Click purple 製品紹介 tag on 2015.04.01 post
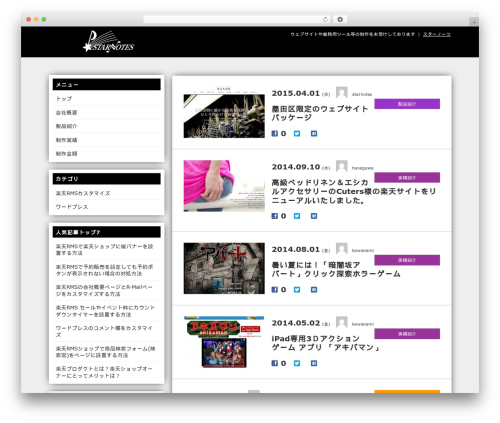500x423 pixels. tap(407, 104)
